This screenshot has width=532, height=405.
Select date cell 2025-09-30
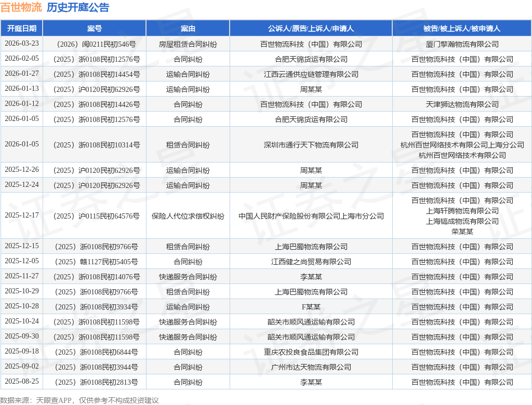22,336
